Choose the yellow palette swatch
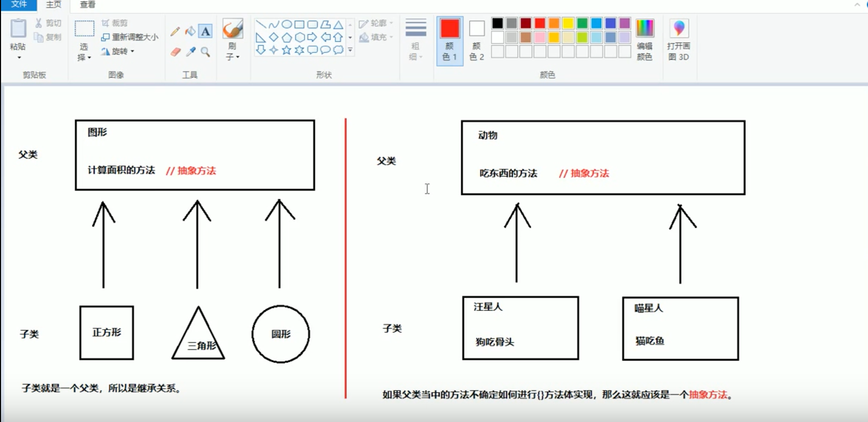This screenshot has width=868, height=422. coord(568,24)
